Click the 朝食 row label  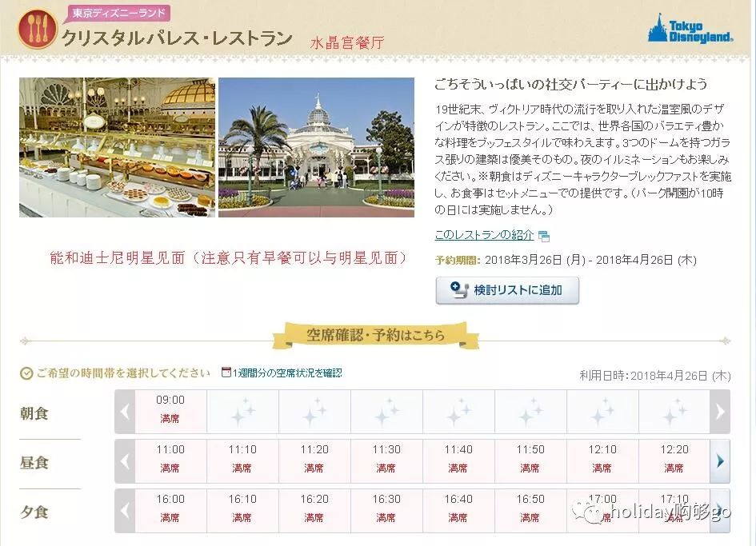point(34,413)
